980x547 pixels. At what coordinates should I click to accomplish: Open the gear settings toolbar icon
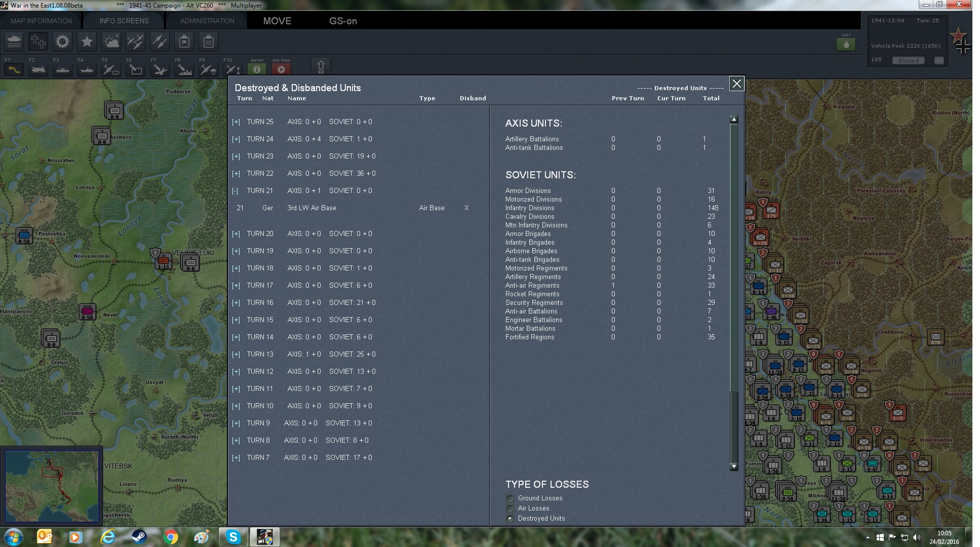point(63,42)
